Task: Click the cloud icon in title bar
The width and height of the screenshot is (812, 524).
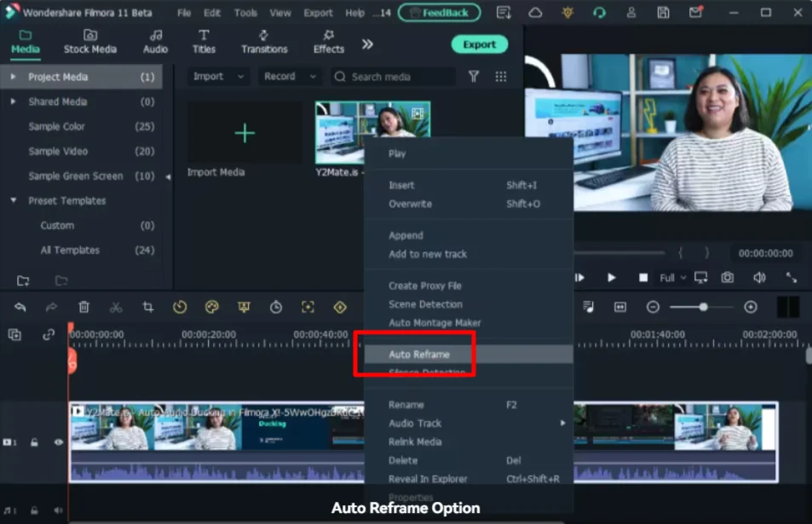Action: pos(535,13)
